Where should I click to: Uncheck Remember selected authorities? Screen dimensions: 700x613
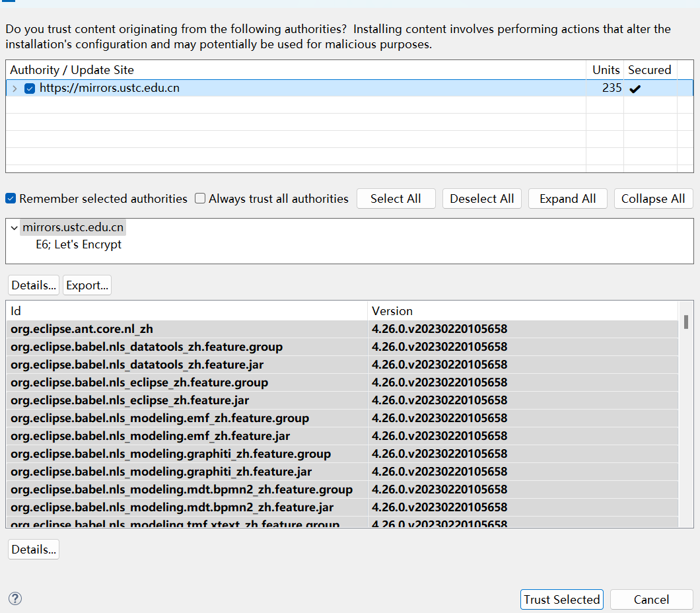[x=10, y=198]
